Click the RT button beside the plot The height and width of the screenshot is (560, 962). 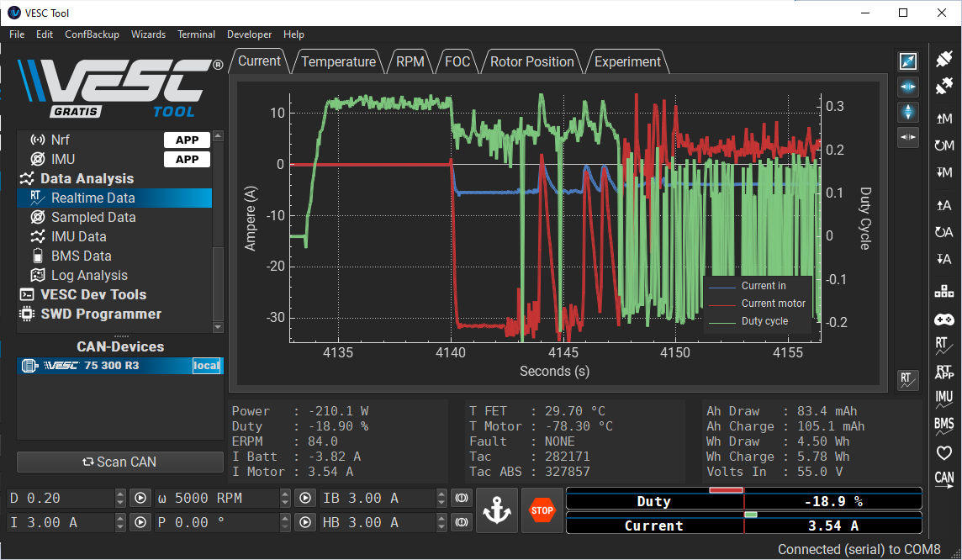click(x=908, y=380)
